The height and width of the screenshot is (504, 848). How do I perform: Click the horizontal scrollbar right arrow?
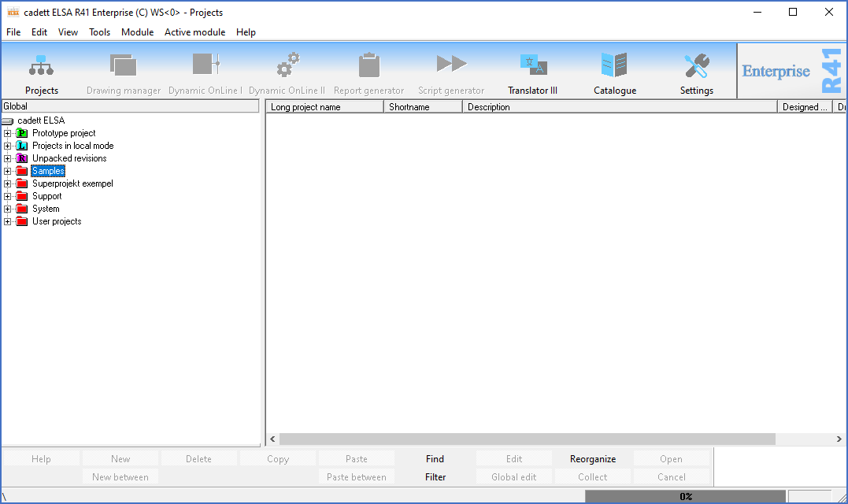840,439
